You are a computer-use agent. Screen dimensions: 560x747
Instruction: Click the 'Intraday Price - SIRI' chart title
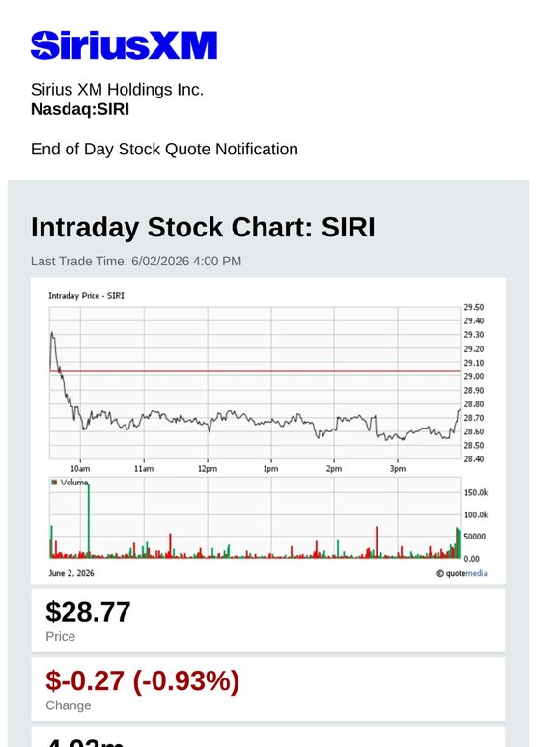pos(86,296)
